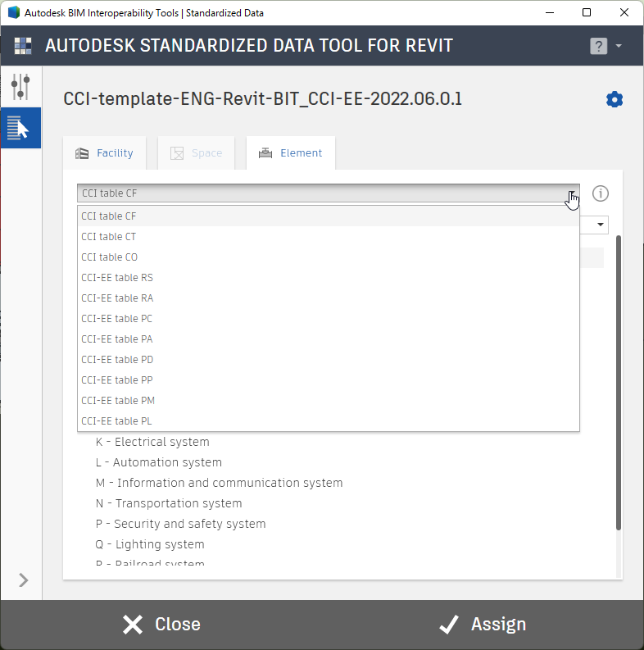The height and width of the screenshot is (650, 644).
Task: Maximize the Standardized Data window
Action: [x=587, y=13]
